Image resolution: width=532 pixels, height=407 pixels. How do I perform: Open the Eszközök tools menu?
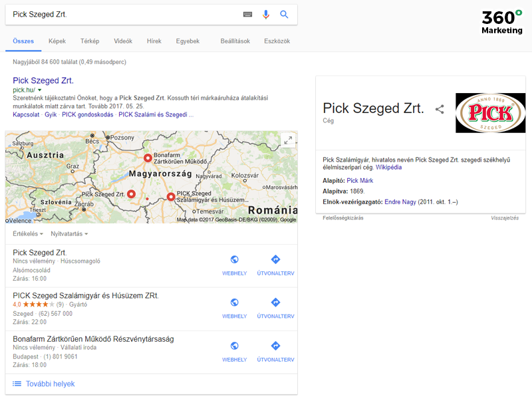[277, 41]
